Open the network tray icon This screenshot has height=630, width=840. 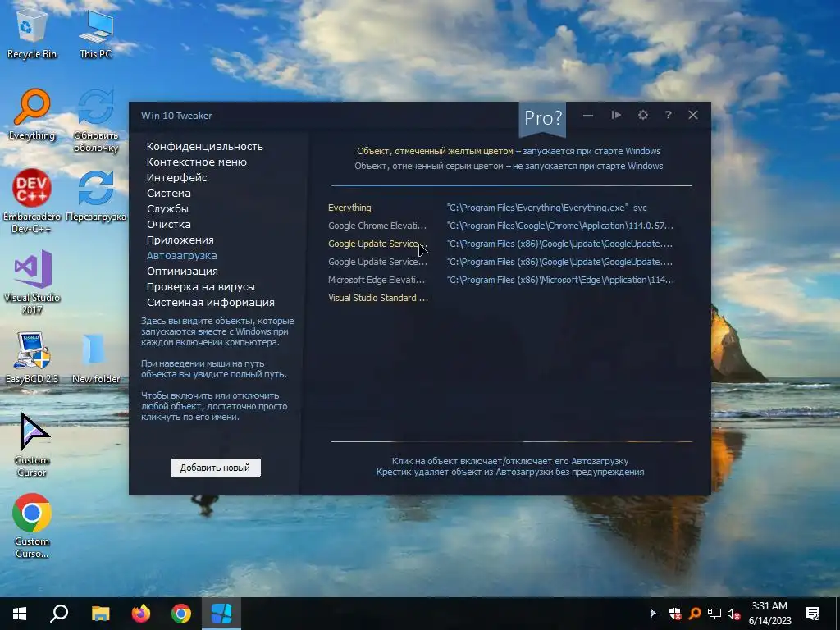pyautogui.click(x=714, y=614)
